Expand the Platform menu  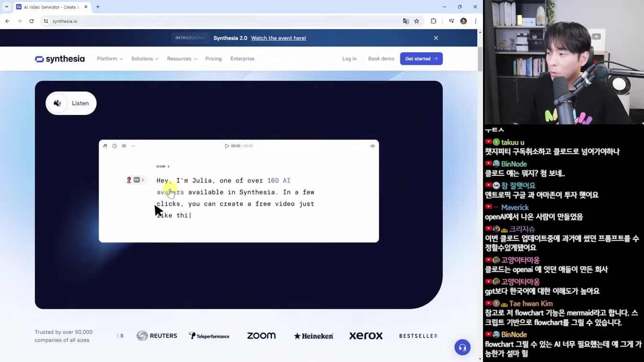[x=110, y=59]
